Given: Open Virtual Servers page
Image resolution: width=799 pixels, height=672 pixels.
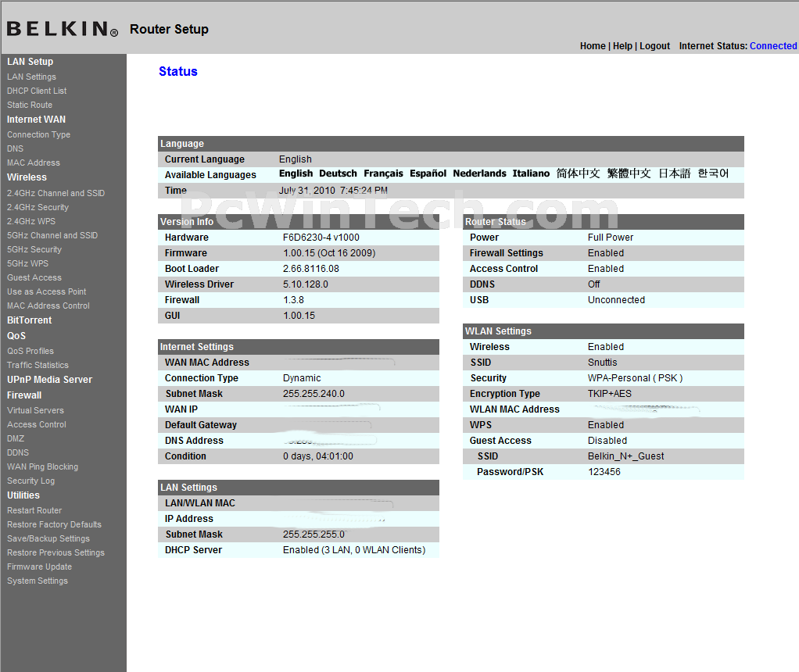Looking at the screenshot, I should tap(36, 411).
